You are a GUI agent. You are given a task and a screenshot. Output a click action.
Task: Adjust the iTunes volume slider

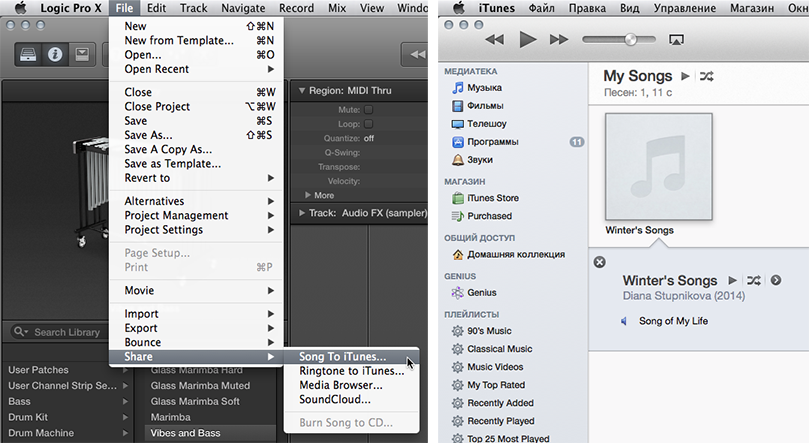tap(619, 40)
